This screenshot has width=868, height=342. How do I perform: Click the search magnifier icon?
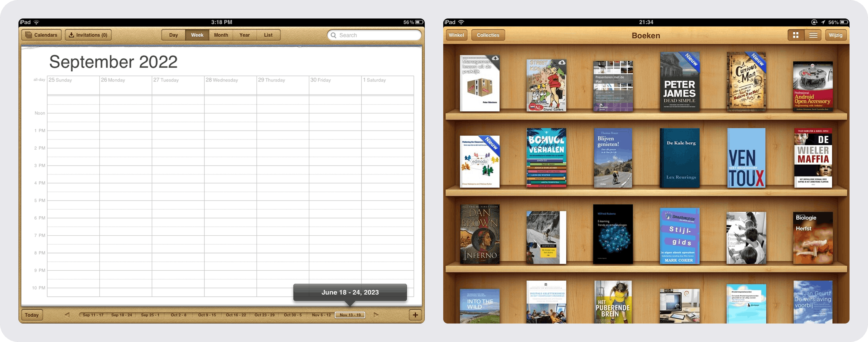click(x=333, y=35)
